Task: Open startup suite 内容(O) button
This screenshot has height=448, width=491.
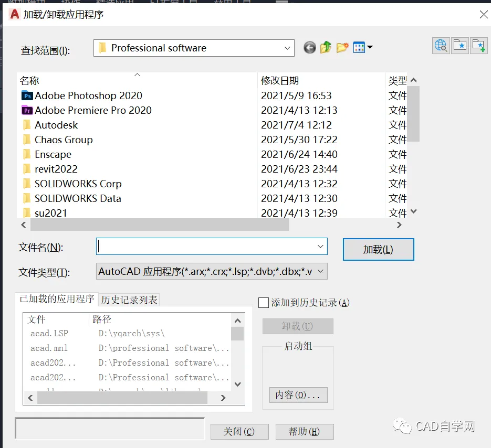Action: (298, 395)
